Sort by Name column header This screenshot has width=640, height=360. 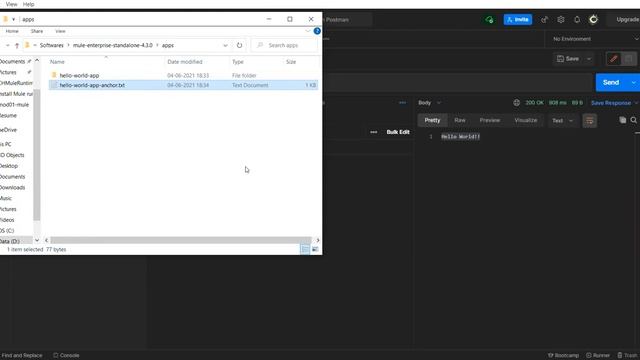57,62
